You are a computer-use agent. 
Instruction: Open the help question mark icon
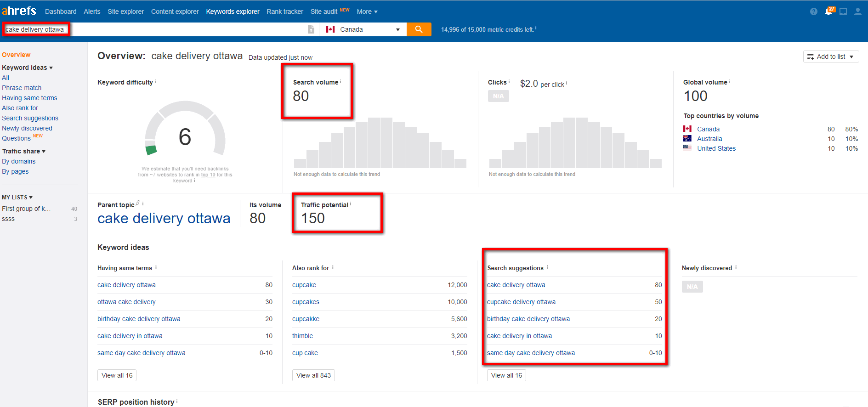814,11
